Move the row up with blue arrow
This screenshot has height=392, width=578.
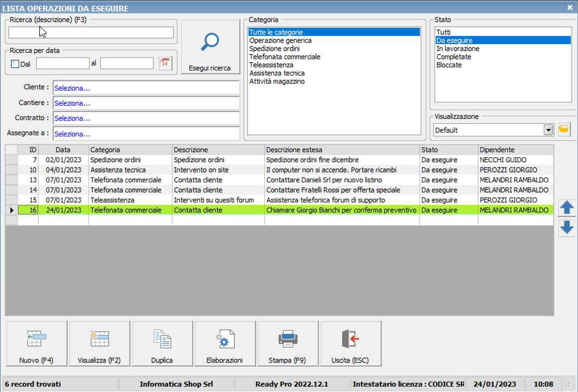(x=567, y=207)
